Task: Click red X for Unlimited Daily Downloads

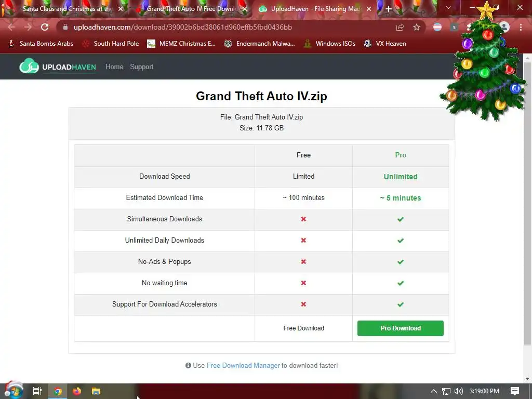Action: 303,240
